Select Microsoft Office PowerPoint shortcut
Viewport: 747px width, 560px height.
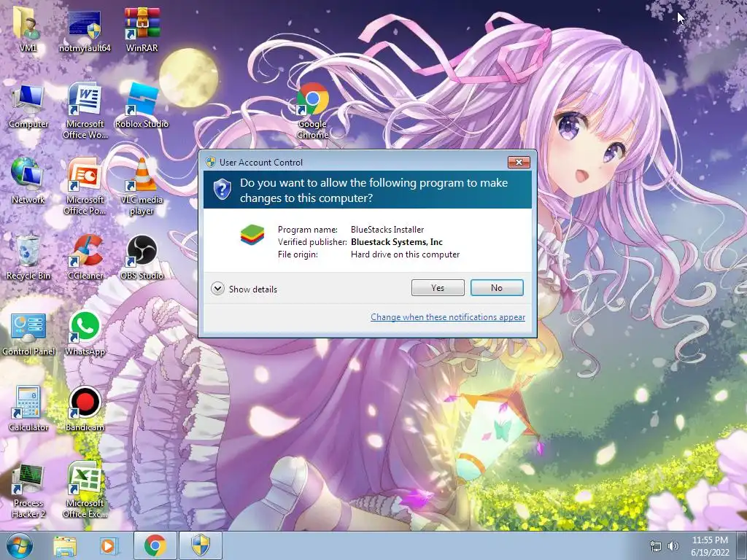tap(85, 186)
